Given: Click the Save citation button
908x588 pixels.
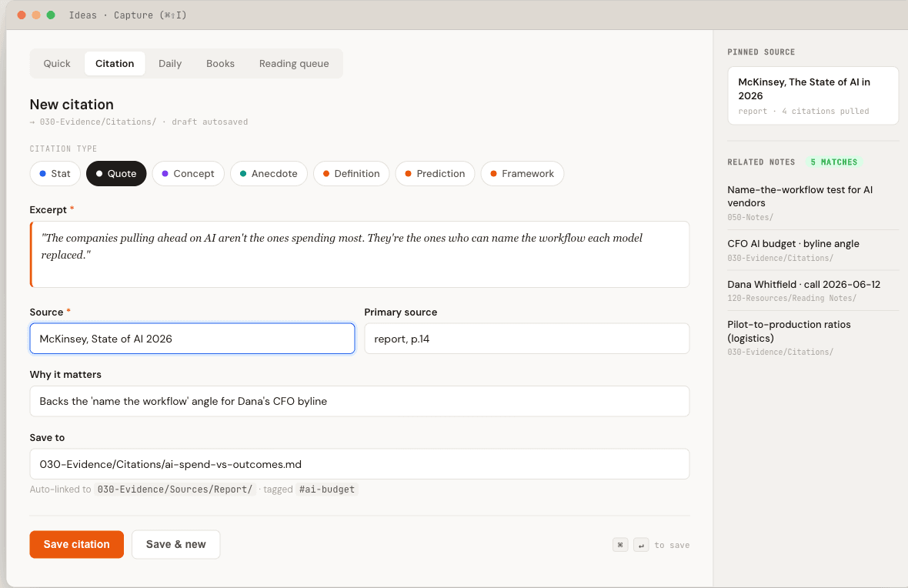Looking at the screenshot, I should (76, 545).
